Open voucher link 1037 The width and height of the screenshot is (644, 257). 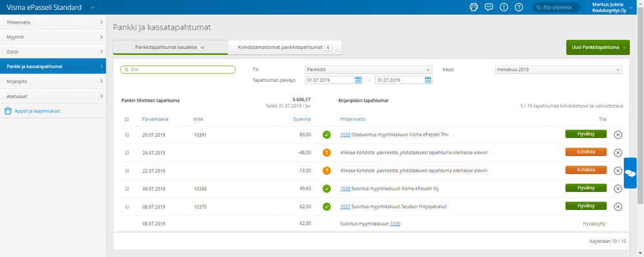click(345, 207)
